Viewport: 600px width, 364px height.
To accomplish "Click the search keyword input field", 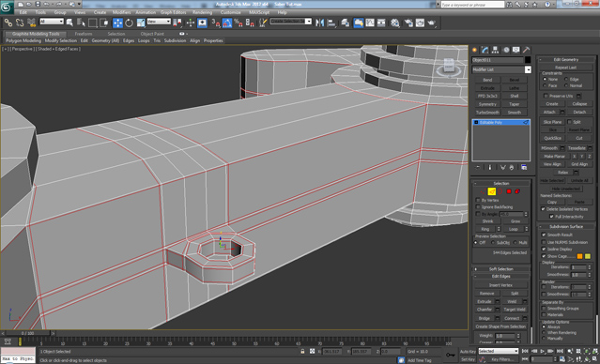I will click(472, 5).
